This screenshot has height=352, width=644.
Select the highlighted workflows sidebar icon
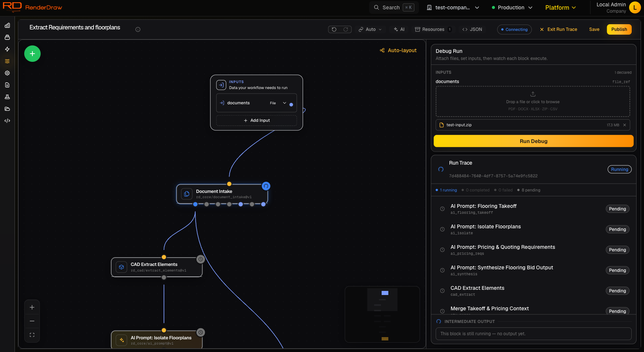7,61
